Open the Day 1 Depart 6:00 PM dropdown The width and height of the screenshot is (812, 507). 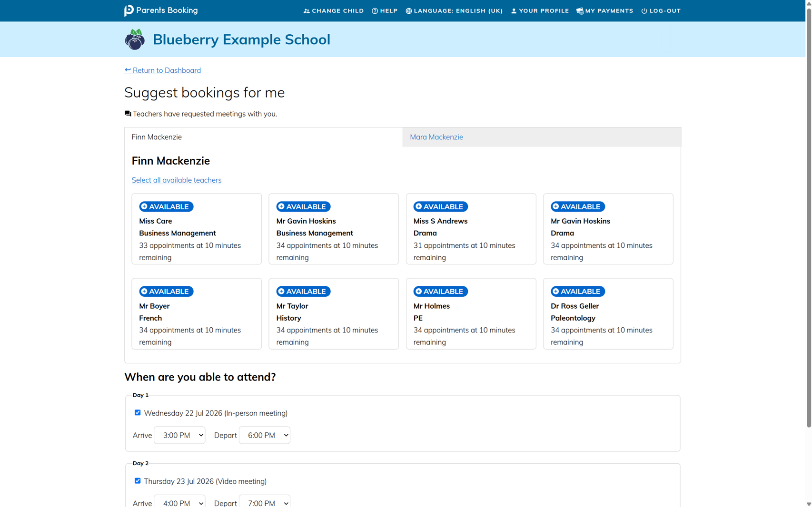point(265,435)
